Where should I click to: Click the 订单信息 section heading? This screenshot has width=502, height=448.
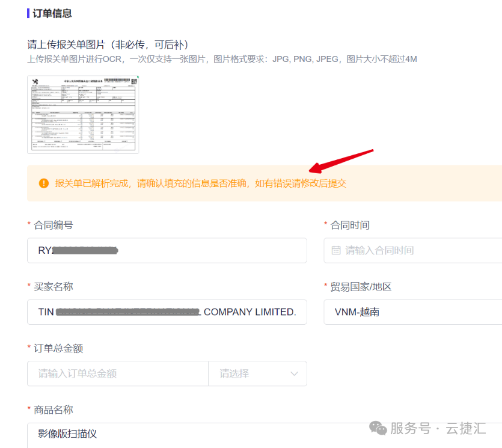[52, 13]
